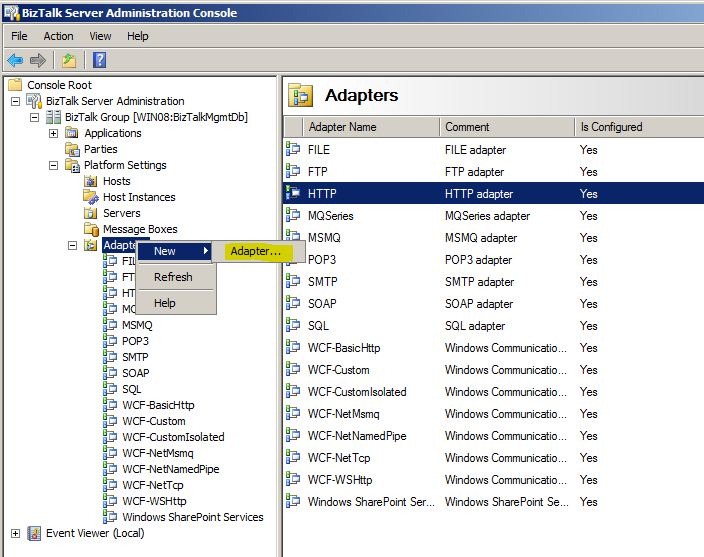Select WCF-NetNamedPipe in the tree

[x=171, y=469]
